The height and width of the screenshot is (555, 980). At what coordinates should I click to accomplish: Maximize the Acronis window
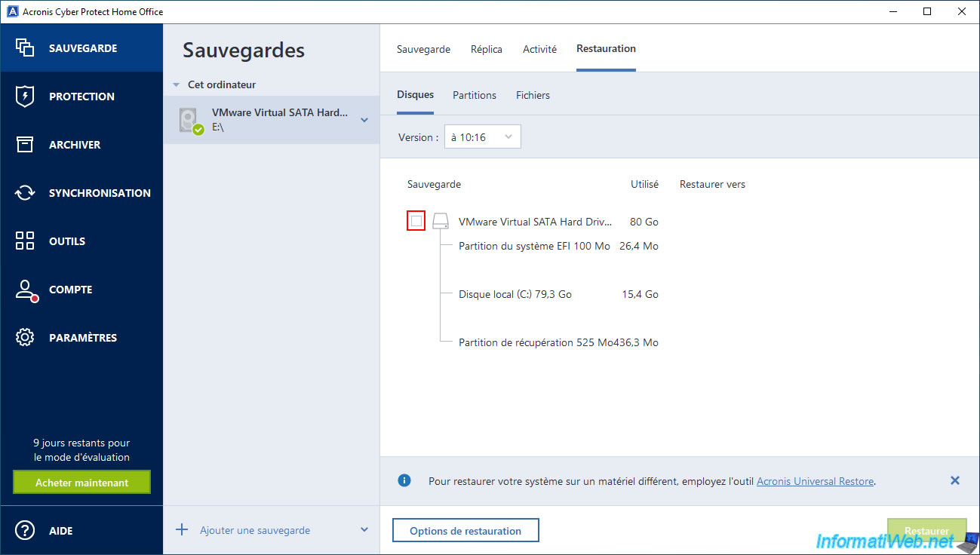(x=927, y=11)
